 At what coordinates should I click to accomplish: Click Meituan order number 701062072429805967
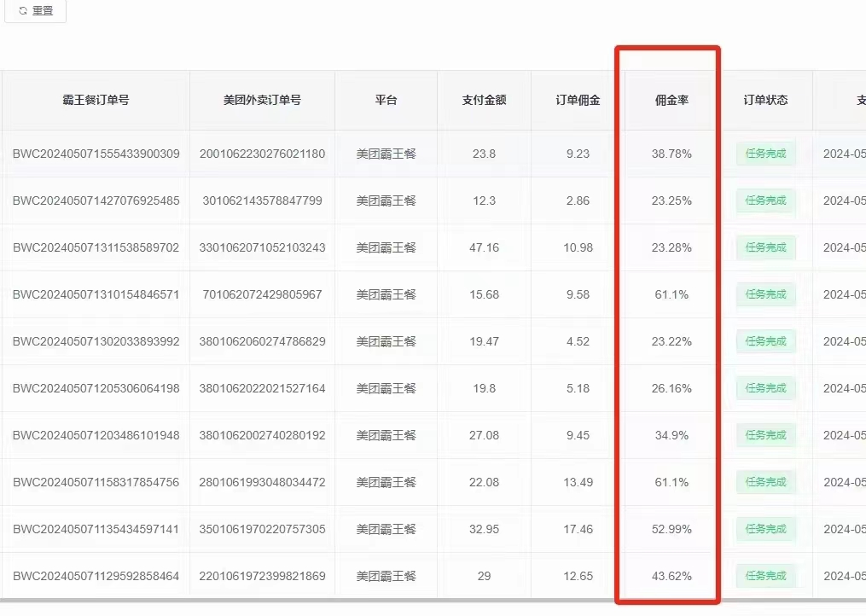point(262,294)
